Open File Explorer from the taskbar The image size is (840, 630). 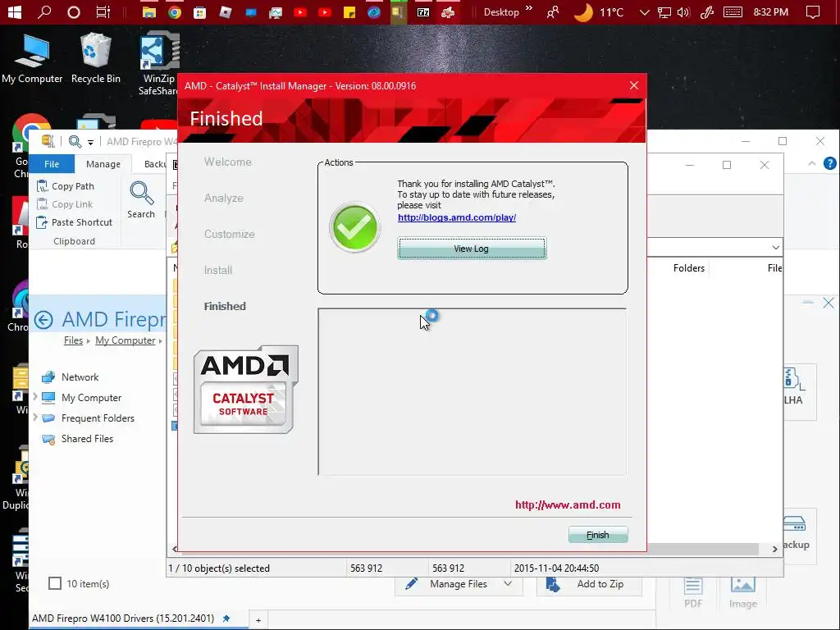pyautogui.click(x=149, y=11)
